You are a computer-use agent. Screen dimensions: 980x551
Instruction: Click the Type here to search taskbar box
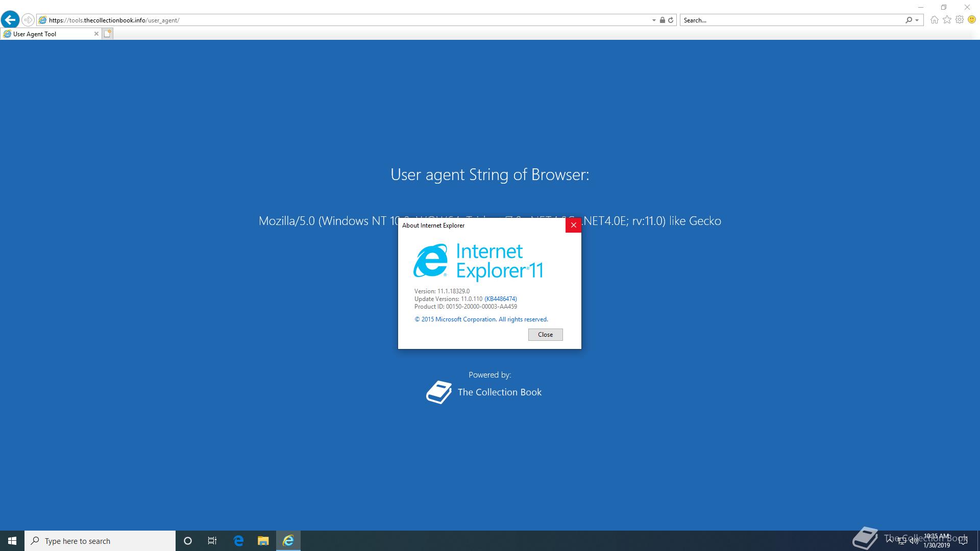coord(100,541)
